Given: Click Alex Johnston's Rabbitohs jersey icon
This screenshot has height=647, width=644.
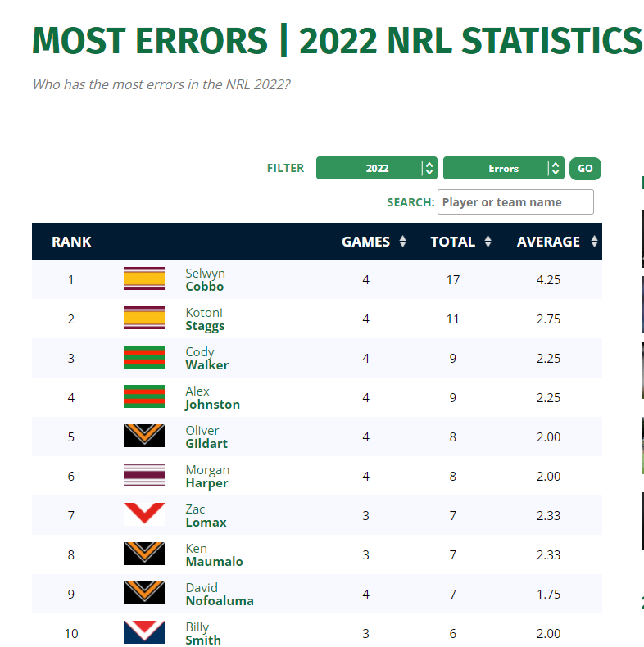Looking at the screenshot, I should pyautogui.click(x=144, y=396).
